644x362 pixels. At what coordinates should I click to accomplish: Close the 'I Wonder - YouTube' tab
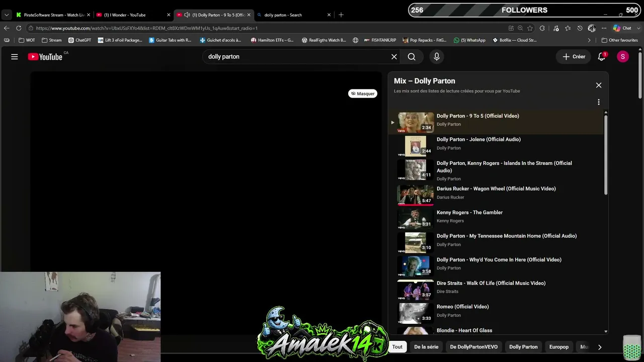coord(169,15)
